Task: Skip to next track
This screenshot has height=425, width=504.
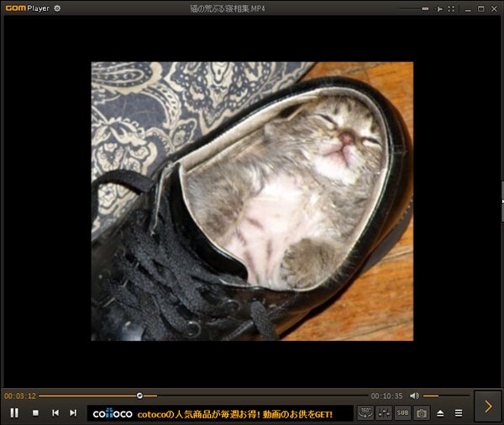Action: 73,412
